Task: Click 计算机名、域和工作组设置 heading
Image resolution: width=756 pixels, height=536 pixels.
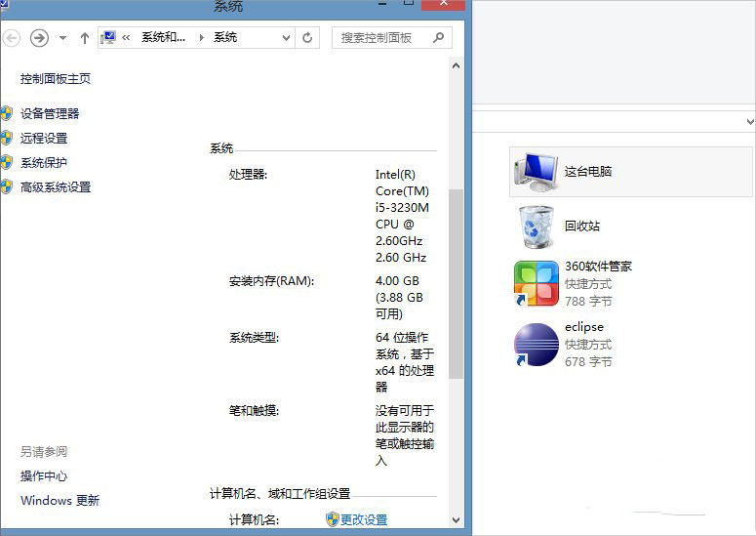Action: [x=280, y=494]
